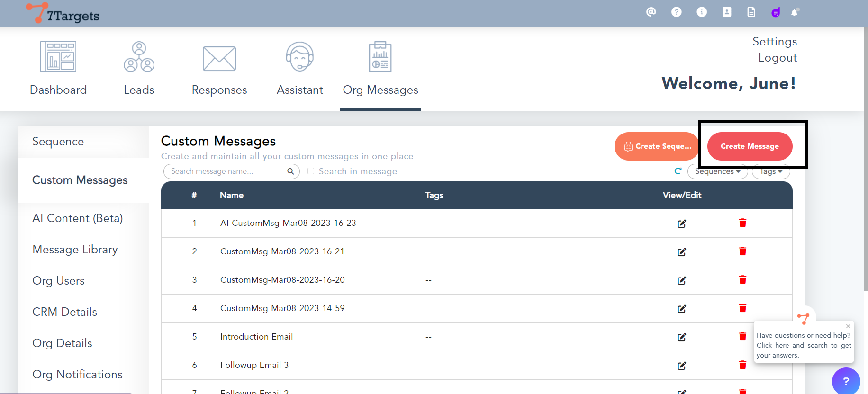Click the notification bell icon in header
868x394 pixels.
795,12
